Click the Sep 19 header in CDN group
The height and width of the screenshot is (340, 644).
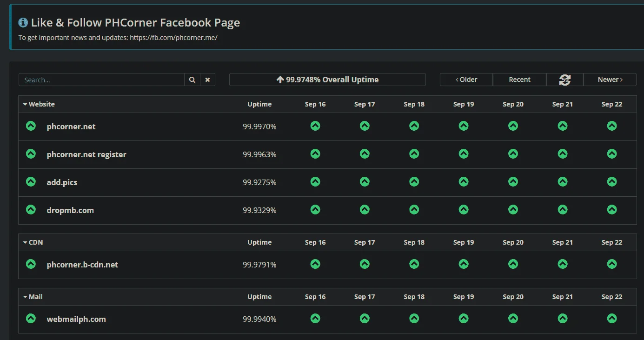click(464, 242)
